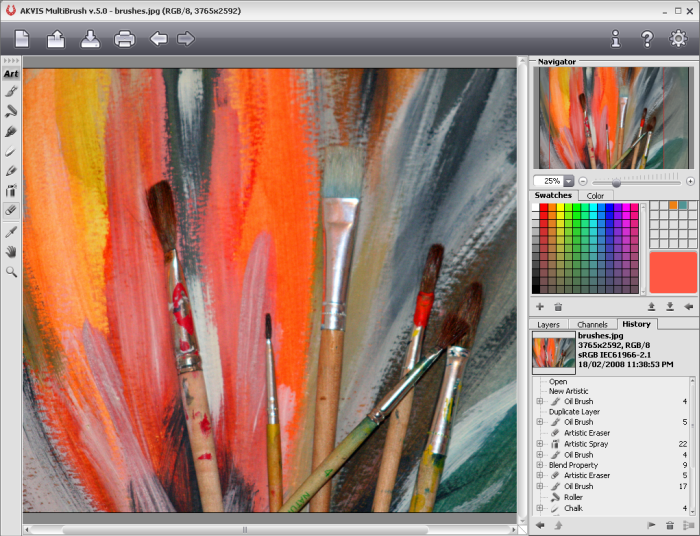Image resolution: width=700 pixels, height=536 pixels.
Task: Switch to the History tab
Action: click(x=636, y=324)
